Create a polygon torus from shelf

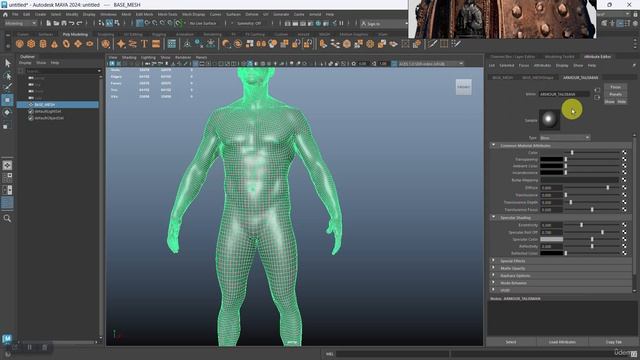66,44
